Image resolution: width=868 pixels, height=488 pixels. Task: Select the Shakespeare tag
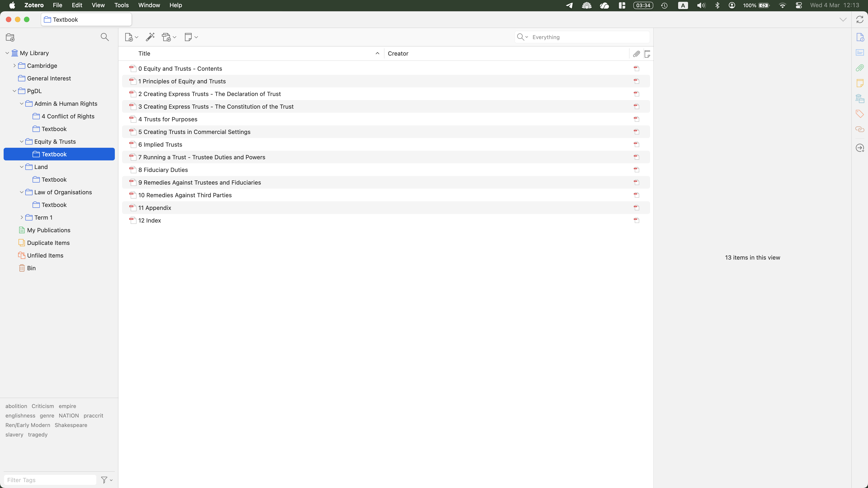[71, 425]
